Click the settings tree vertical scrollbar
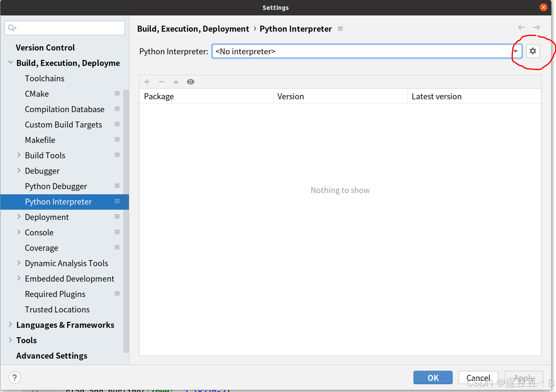The image size is (556, 392). click(x=126, y=220)
